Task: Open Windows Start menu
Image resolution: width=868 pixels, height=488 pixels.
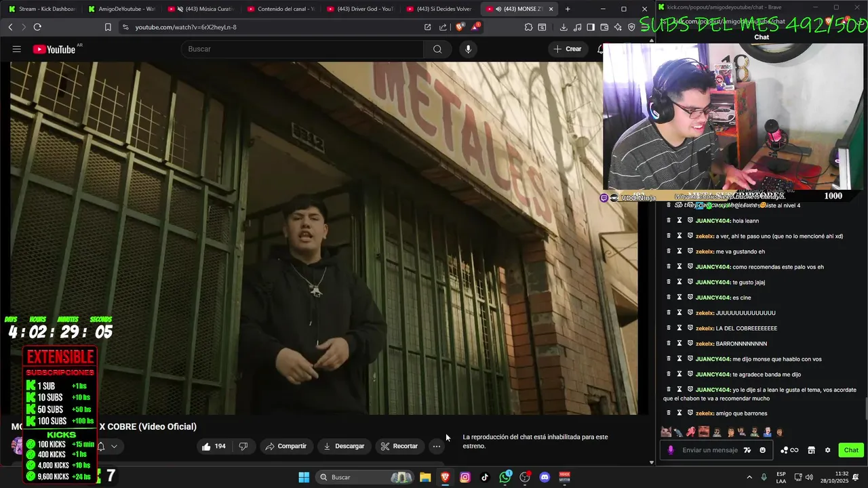Action: [304, 477]
